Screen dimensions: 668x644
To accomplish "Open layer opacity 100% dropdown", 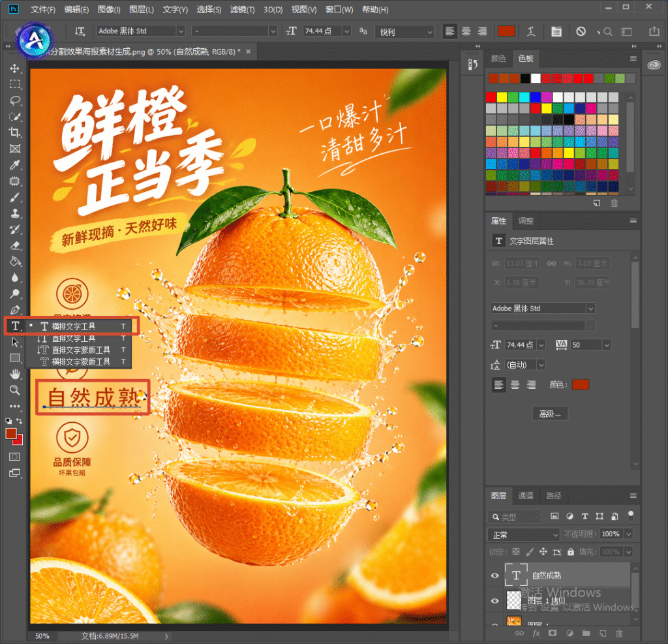I will (x=629, y=534).
